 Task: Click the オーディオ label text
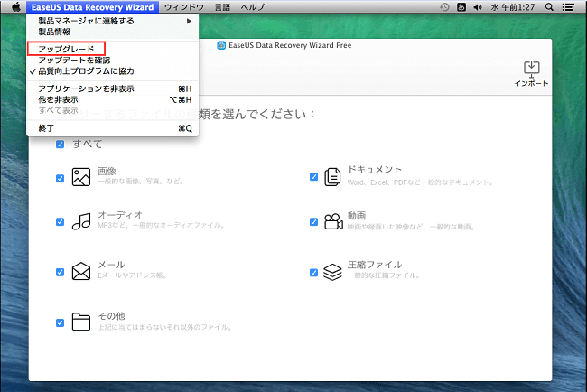[120, 215]
